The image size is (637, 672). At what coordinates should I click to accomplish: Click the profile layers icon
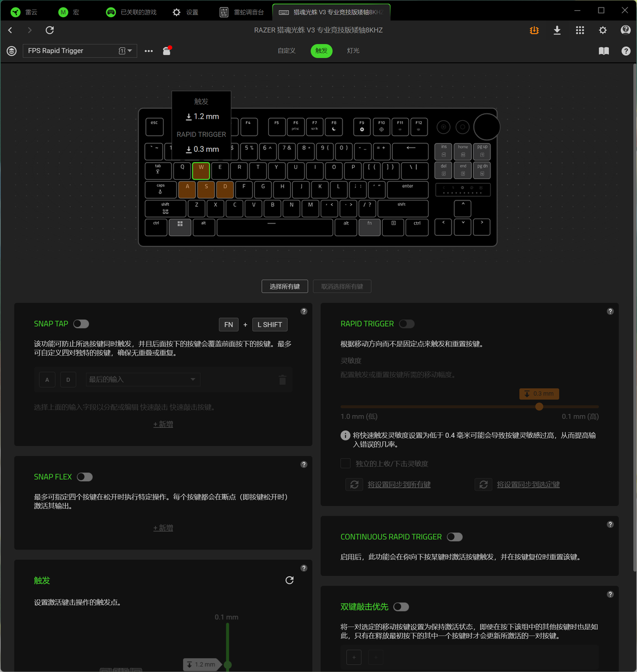11,51
